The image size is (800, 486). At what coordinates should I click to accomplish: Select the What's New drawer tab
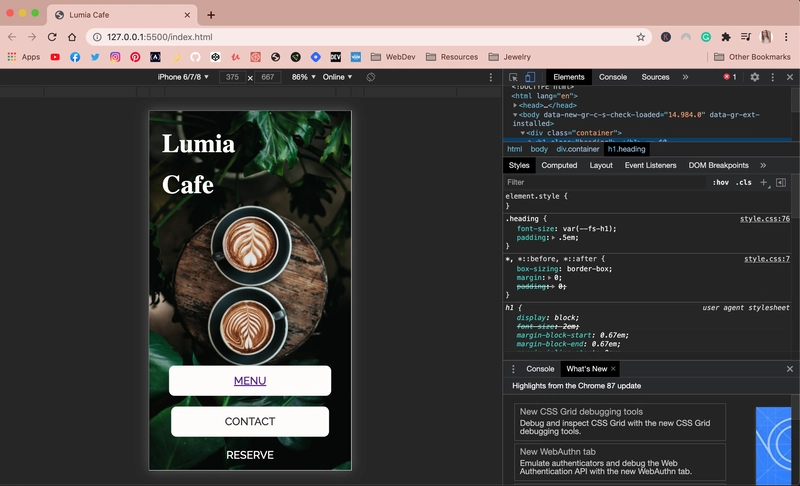coord(586,369)
